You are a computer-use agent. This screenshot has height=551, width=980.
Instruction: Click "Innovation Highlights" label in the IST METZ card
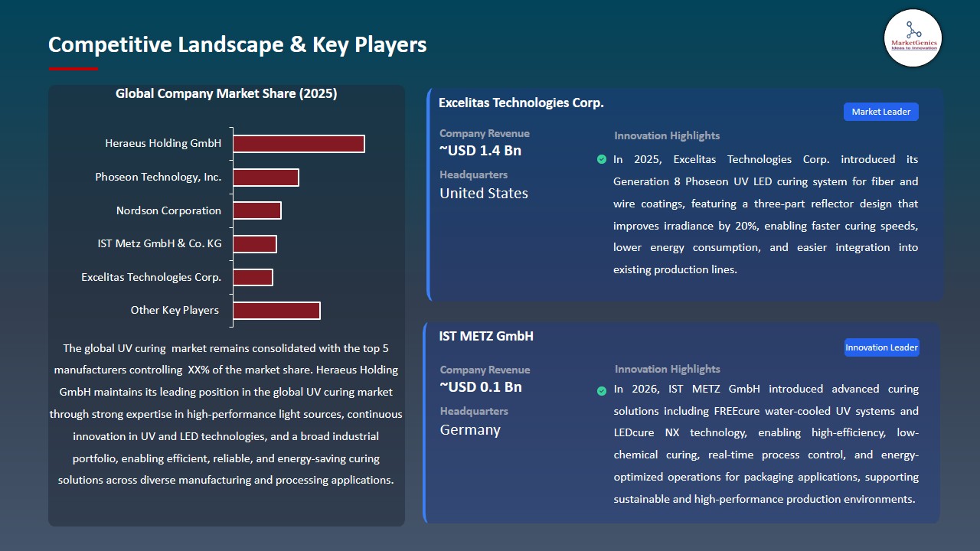tap(668, 369)
